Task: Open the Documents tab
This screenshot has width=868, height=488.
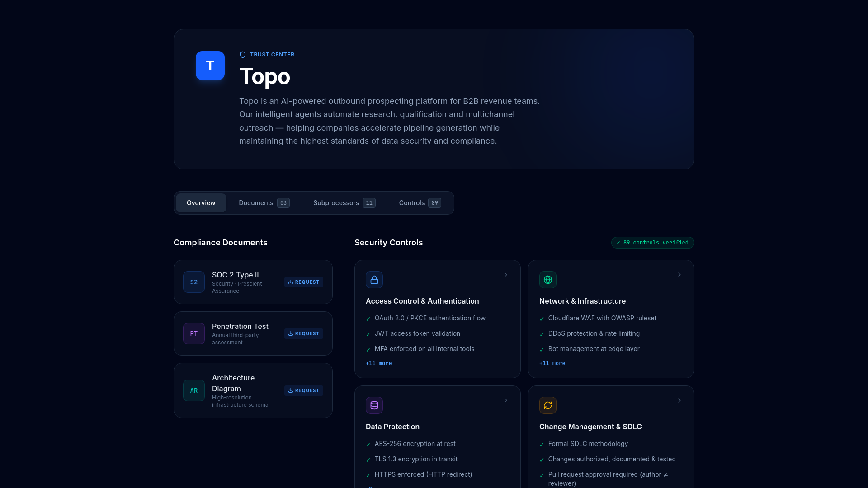Action: pos(264,203)
